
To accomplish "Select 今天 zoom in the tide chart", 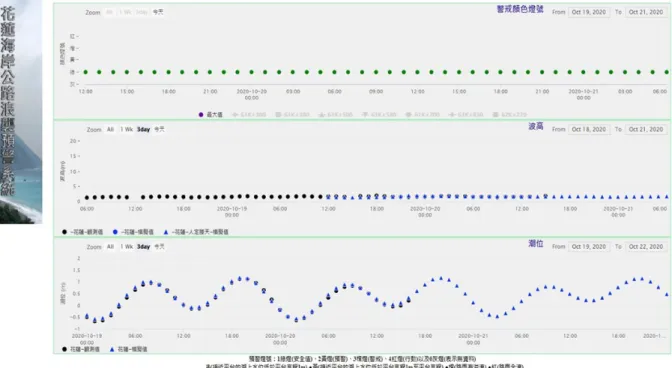I will coord(159,247).
